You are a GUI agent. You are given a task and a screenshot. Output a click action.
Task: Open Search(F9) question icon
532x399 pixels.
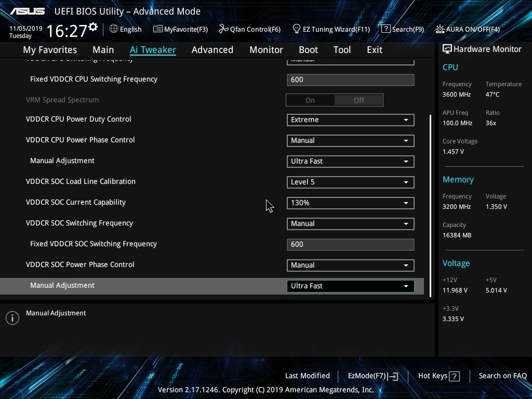coord(386,29)
